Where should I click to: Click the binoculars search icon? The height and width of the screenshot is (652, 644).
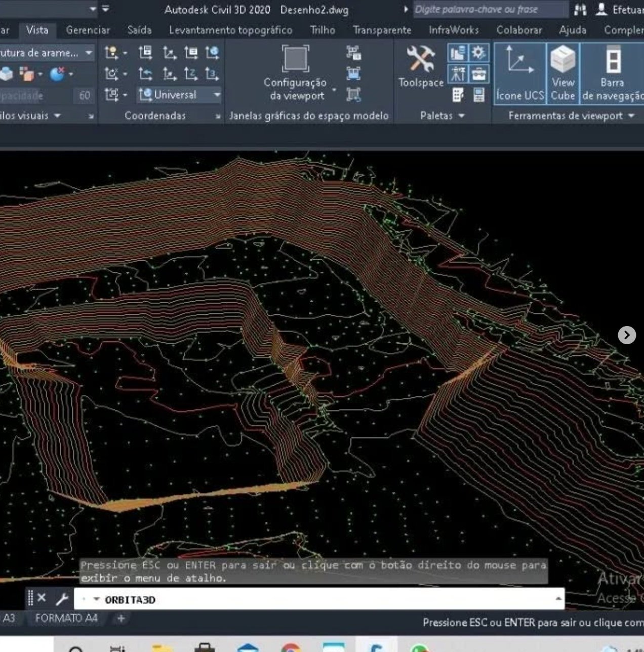coord(580,10)
